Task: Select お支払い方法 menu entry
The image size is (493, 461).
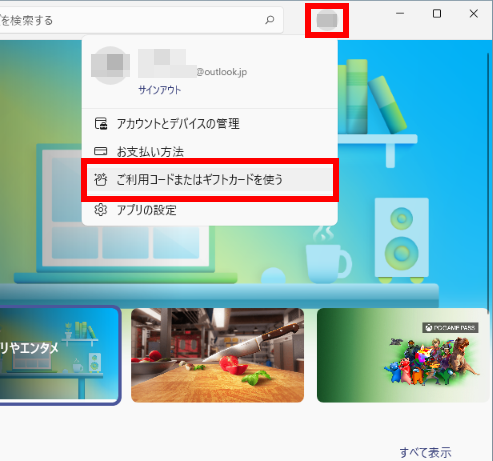Action: point(210,151)
